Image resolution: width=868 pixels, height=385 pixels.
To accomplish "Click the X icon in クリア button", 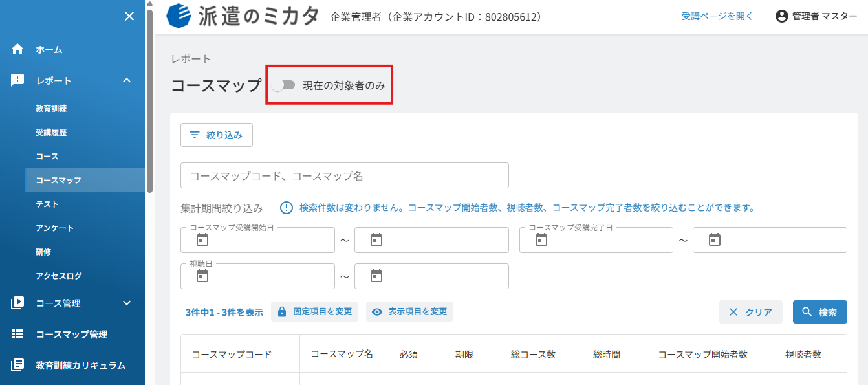I will 733,312.
